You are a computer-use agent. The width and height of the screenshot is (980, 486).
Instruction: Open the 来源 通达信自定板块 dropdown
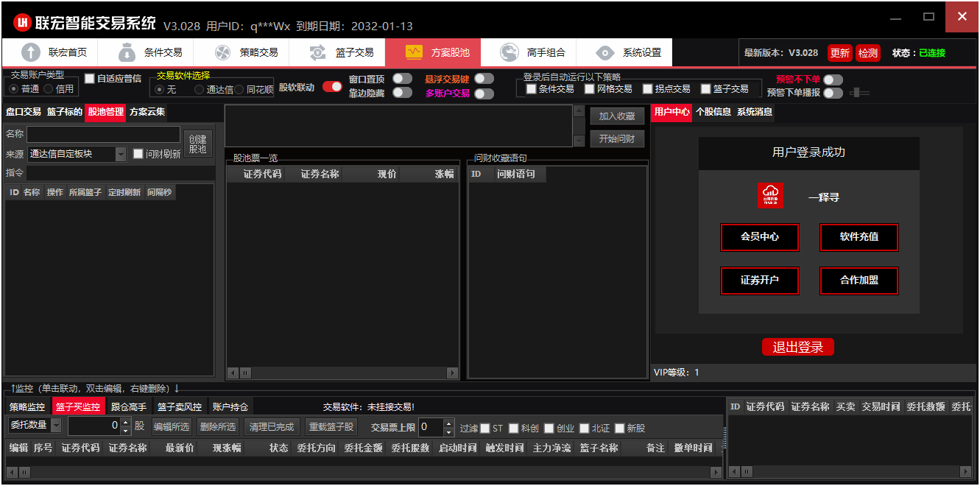121,154
